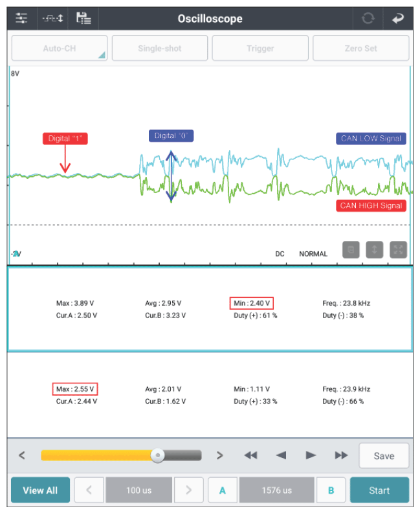The image size is (420, 513).
Task: Play the waveform forward
Action: (x=311, y=455)
